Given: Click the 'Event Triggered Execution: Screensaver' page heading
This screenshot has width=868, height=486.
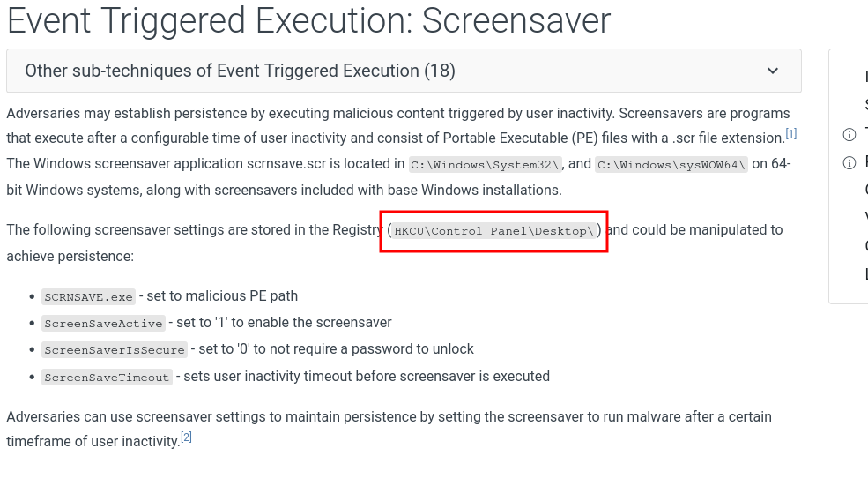Looking at the screenshot, I should click(x=308, y=21).
